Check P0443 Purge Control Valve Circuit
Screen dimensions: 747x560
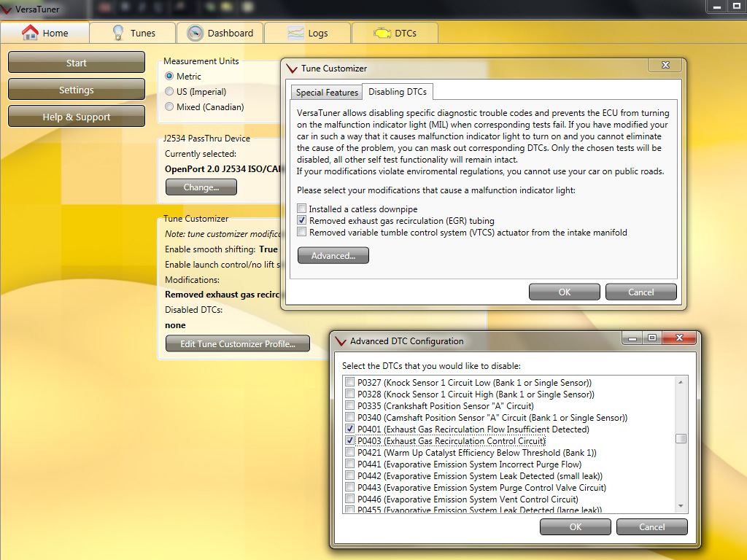pyautogui.click(x=349, y=487)
